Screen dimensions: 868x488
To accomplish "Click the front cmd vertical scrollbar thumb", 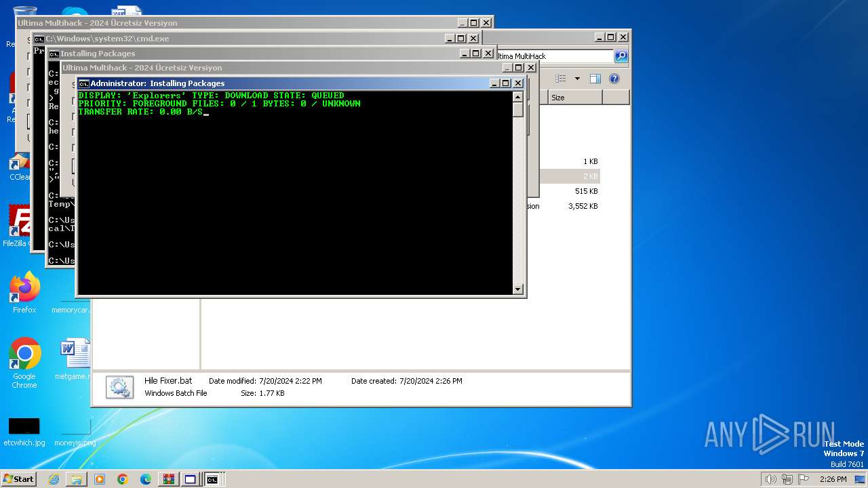I will pos(518,110).
